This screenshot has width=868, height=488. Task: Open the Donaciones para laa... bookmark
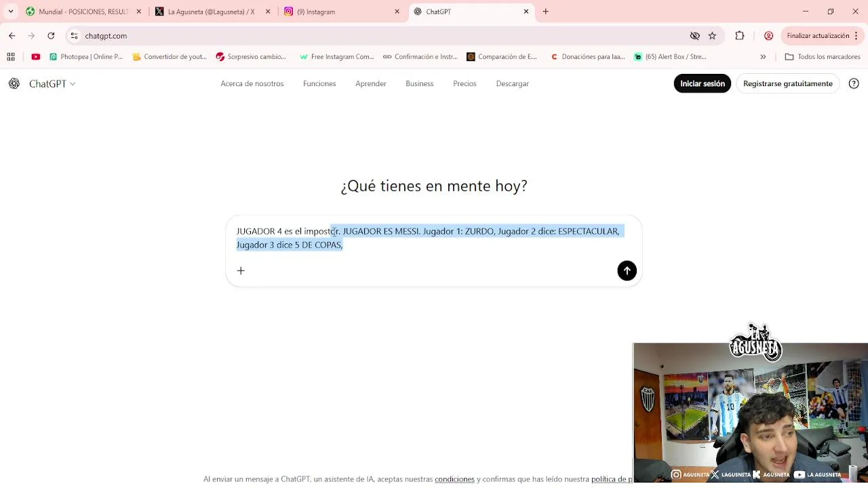point(587,57)
